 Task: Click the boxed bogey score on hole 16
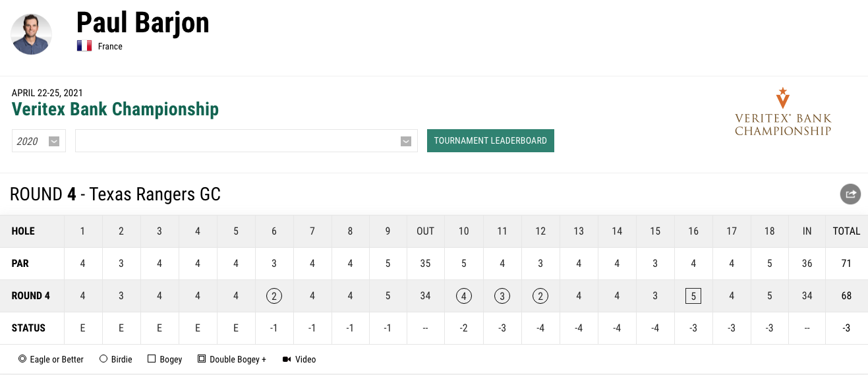click(693, 296)
